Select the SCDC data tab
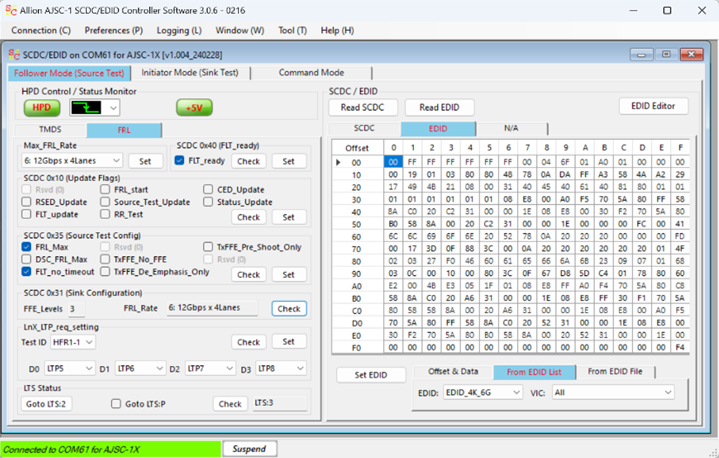This screenshot has width=719, height=458. [364, 128]
